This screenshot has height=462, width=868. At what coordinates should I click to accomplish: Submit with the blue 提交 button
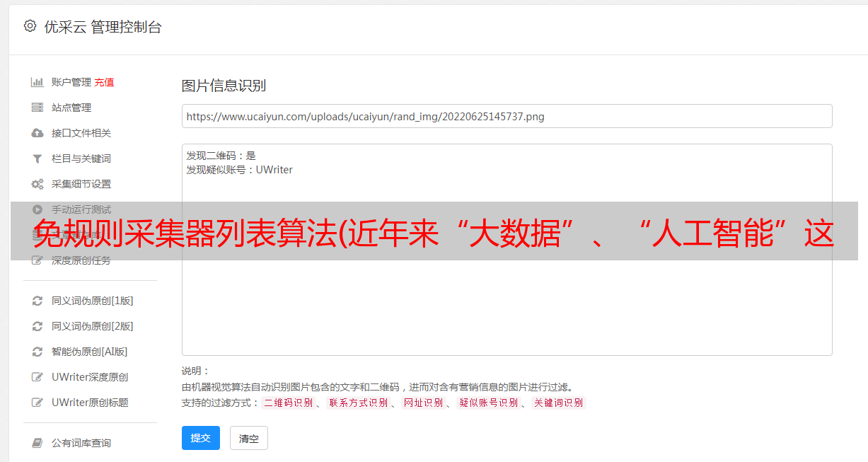[x=201, y=438]
